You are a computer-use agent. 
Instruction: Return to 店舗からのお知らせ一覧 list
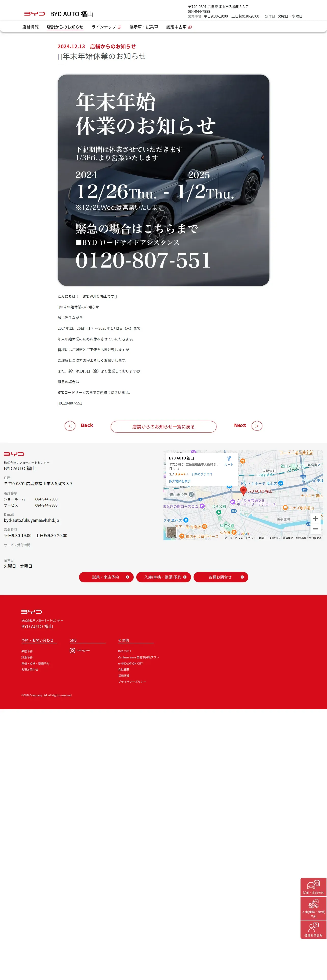pos(164,426)
